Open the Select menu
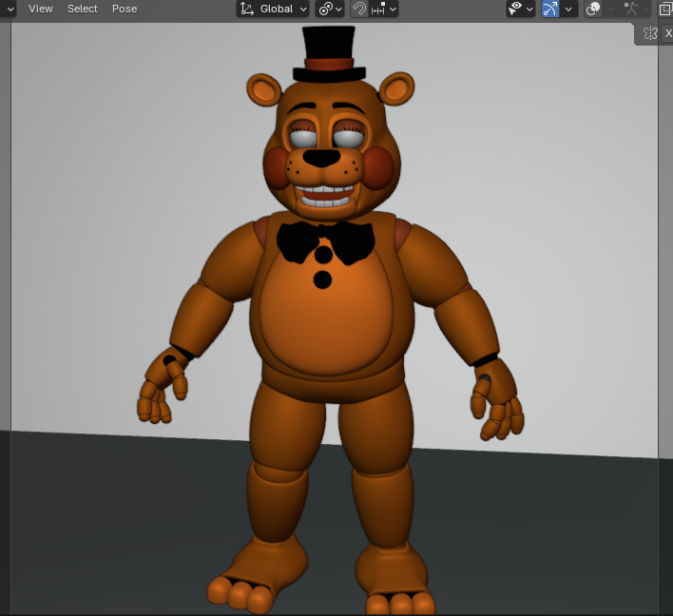 (x=83, y=9)
